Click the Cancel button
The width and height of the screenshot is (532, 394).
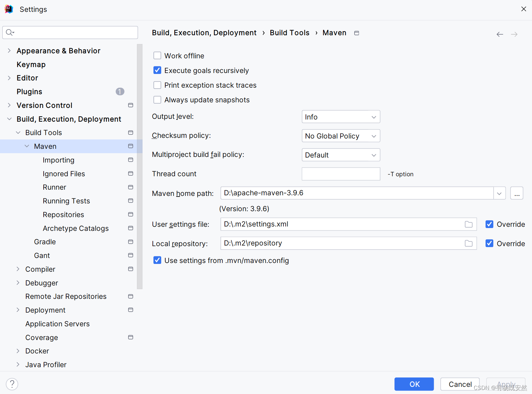pyautogui.click(x=460, y=384)
